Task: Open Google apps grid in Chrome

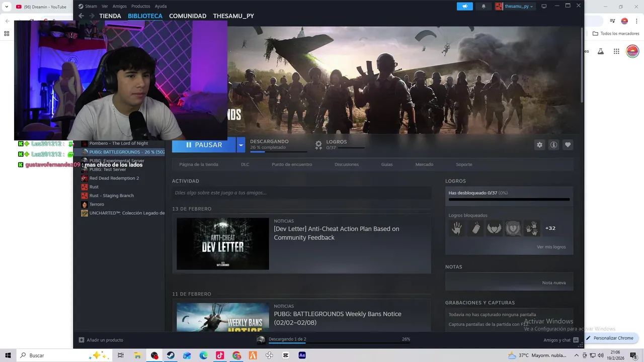Action: 616,51
